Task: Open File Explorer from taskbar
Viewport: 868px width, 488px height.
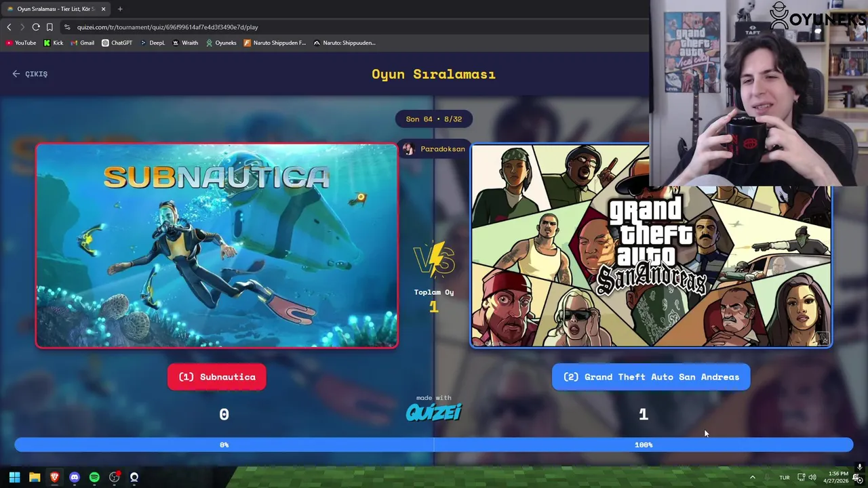Action: click(35, 477)
